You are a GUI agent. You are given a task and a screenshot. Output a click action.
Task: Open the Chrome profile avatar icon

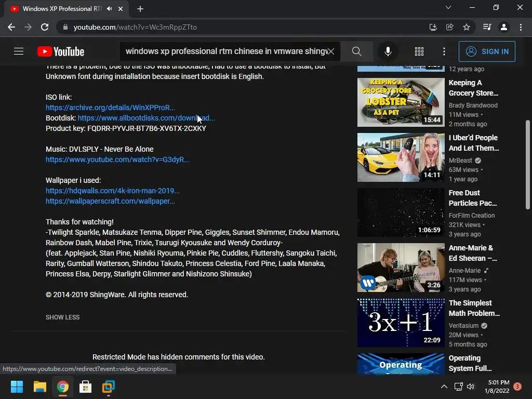[x=504, y=27]
